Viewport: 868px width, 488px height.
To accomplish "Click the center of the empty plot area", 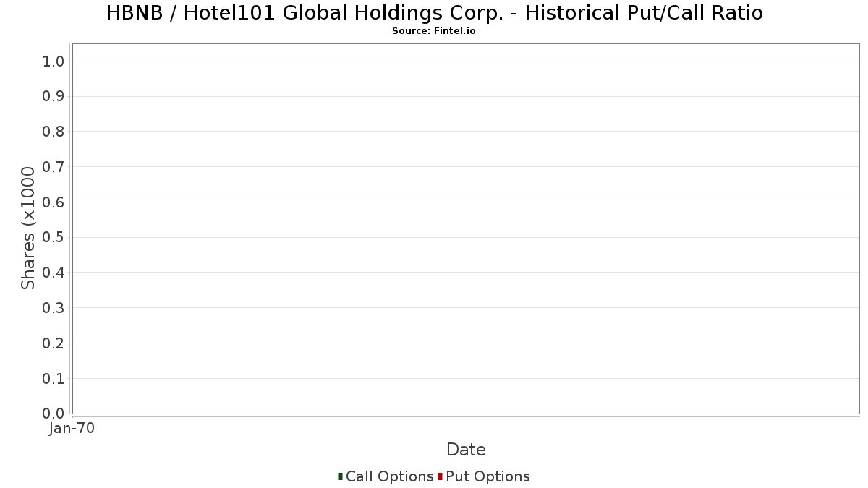I will 466,228.
